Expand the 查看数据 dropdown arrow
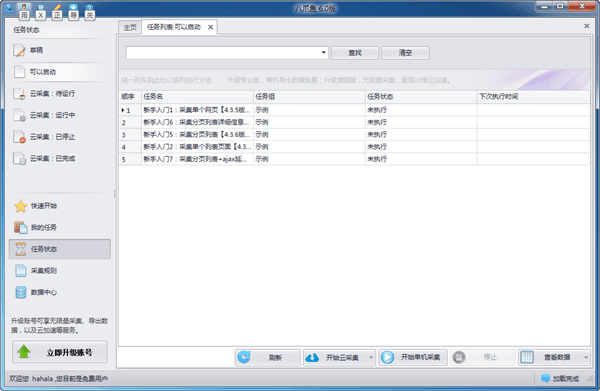The width and height of the screenshot is (600, 391). click(x=586, y=357)
